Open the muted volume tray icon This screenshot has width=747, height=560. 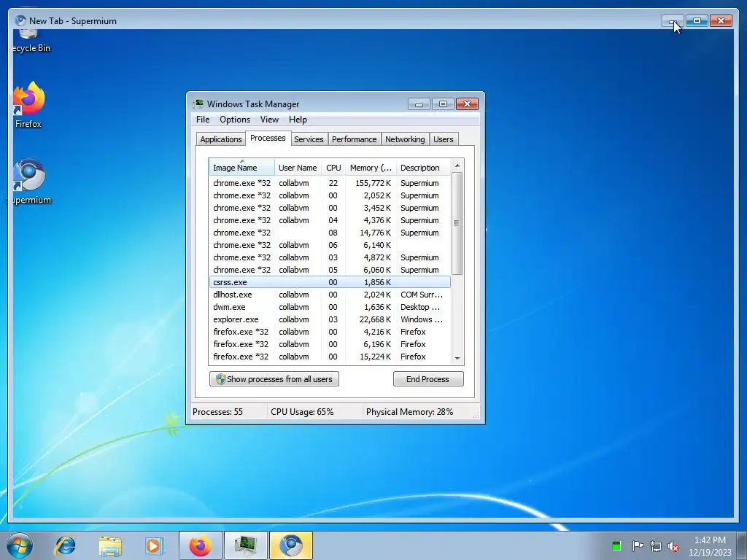point(673,546)
